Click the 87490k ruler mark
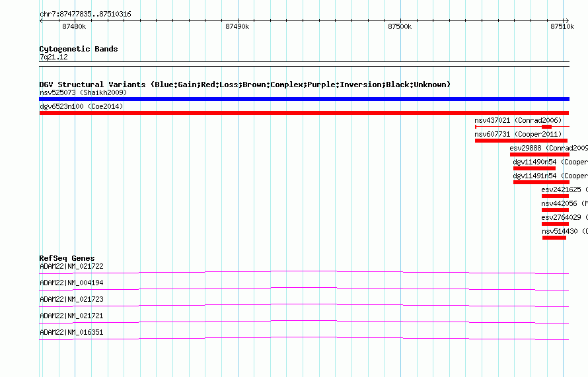The width and height of the screenshot is (588, 377). coord(237,26)
